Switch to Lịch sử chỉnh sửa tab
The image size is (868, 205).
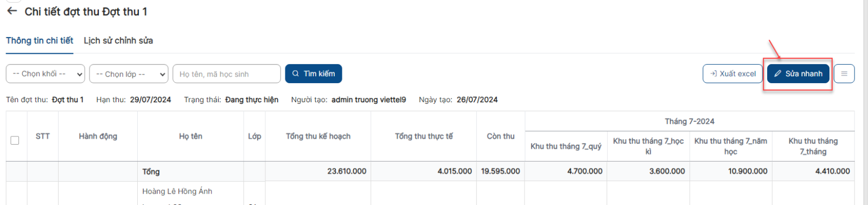(118, 40)
